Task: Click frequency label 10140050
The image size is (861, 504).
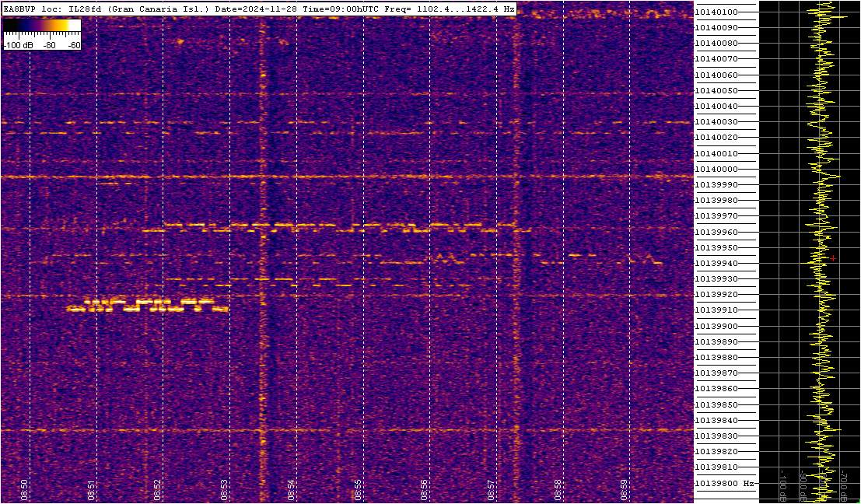Action: point(716,90)
